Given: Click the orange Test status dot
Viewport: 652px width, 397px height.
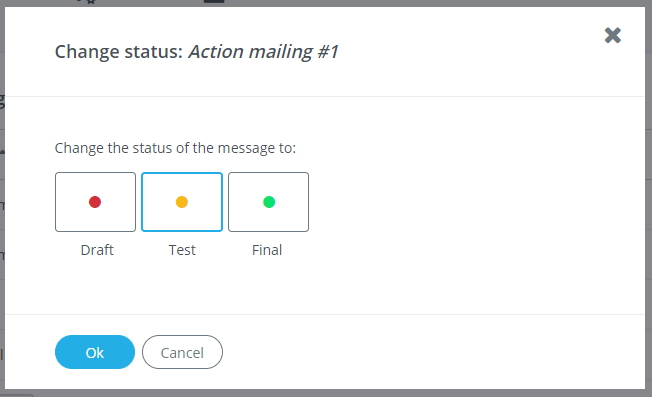Looking at the screenshot, I should coord(182,202).
